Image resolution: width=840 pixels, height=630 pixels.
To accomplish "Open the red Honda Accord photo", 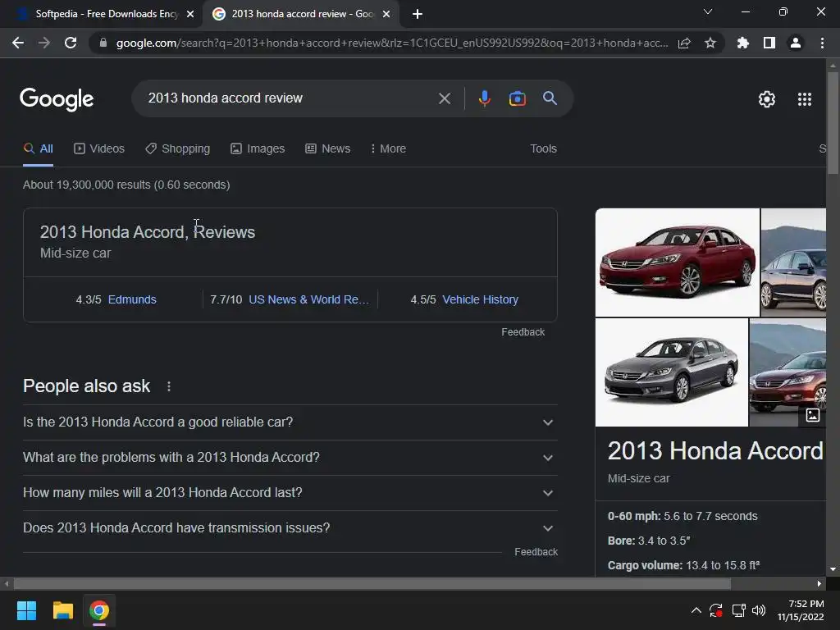I will (x=677, y=262).
